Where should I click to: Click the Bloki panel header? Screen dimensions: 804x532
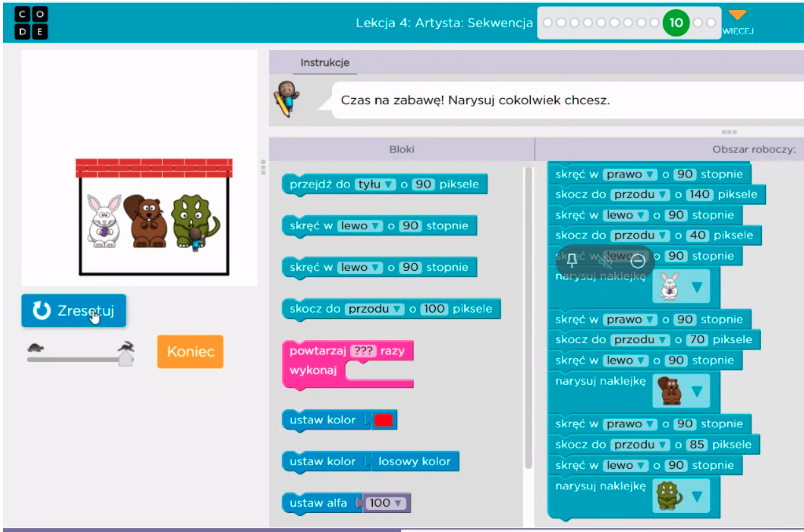[401, 149]
